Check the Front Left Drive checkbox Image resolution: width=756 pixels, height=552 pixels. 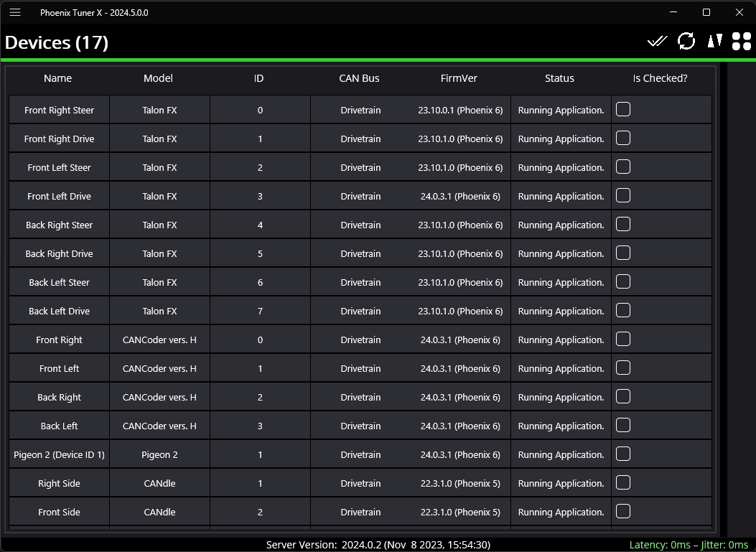(623, 196)
